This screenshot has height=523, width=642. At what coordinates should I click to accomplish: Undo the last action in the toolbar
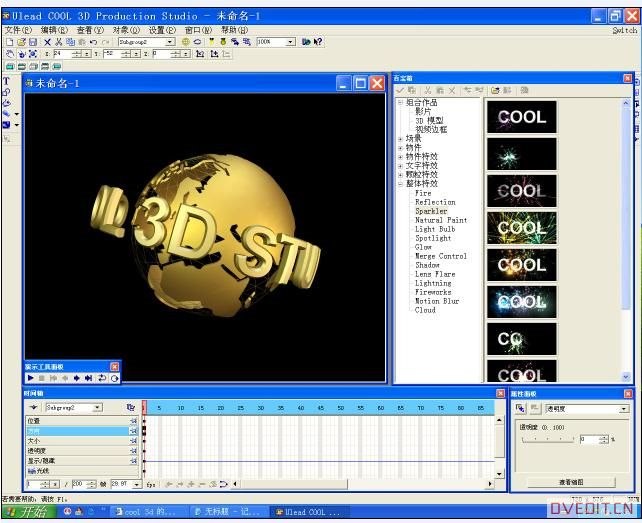click(x=93, y=42)
